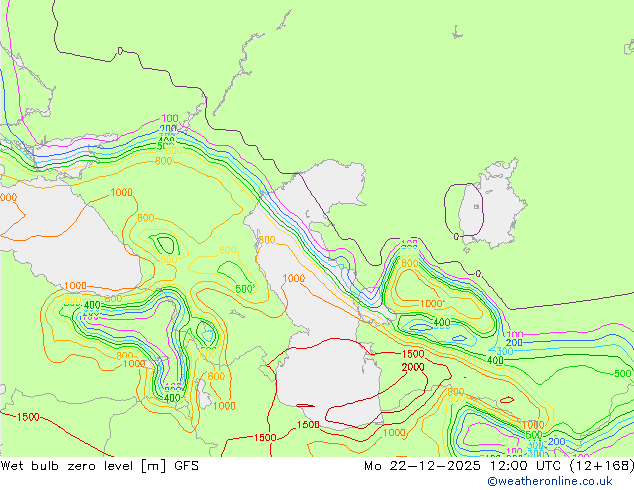Select the 'Mo 22-12-2025 12:00 UTC (12+168)' timestamp

tap(499, 466)
